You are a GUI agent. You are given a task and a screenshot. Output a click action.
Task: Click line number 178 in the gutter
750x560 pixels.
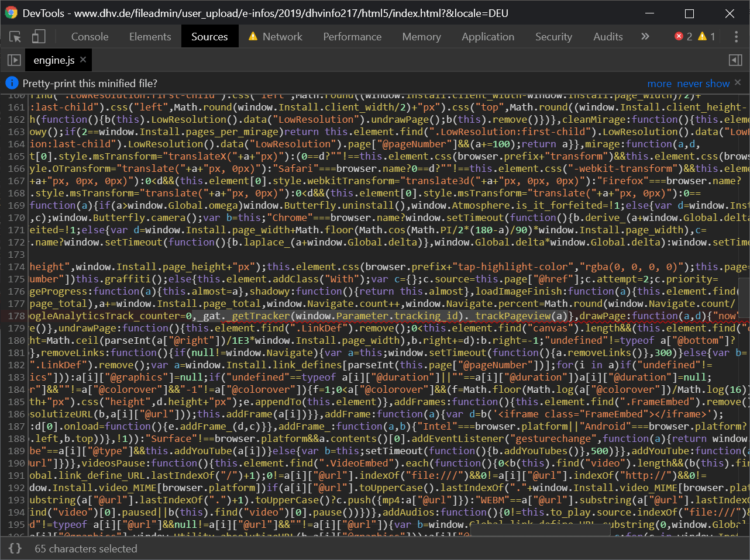click(16, 316)
